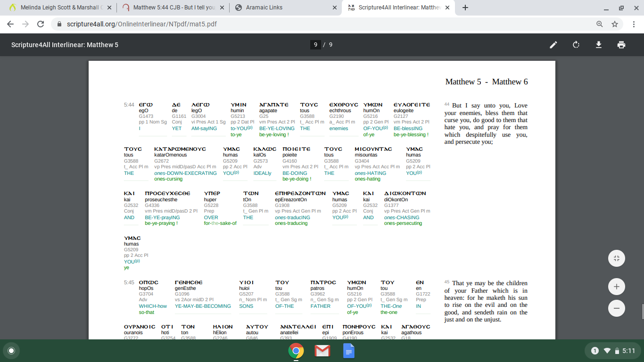Click the word huioi

[x=245, y=288]
